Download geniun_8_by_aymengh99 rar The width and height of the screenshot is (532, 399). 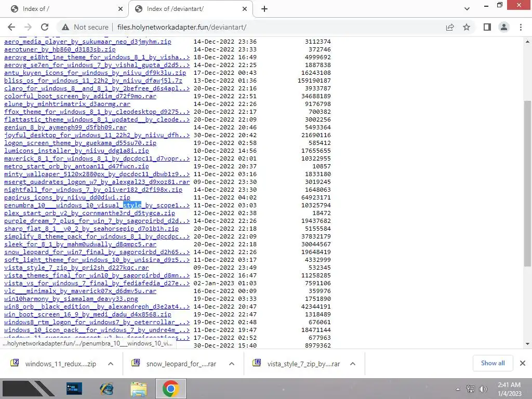point(65,128)
